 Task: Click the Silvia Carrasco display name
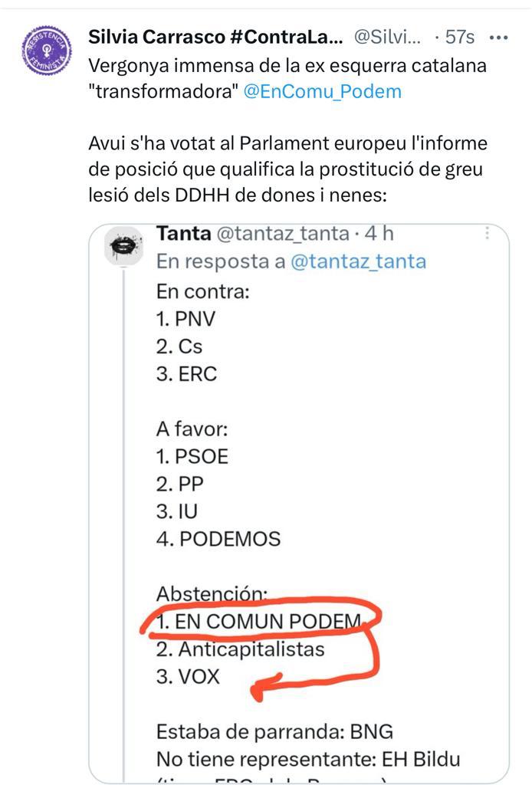[215, 37]
